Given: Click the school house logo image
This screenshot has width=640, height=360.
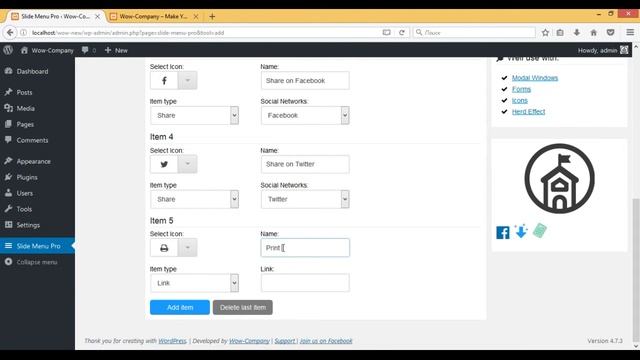Looking at the screenshot, I should click(x=559, y=178).
